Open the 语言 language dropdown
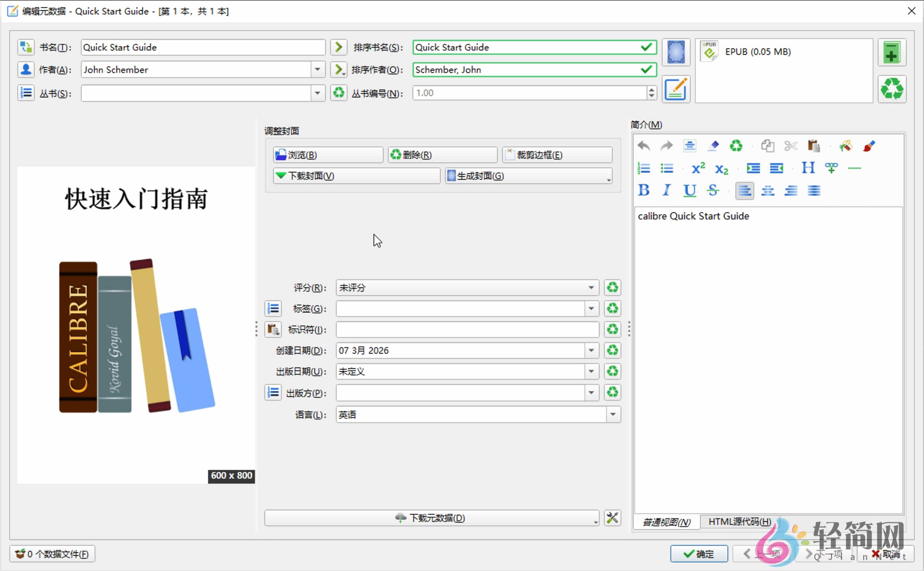 coord(612,414)
